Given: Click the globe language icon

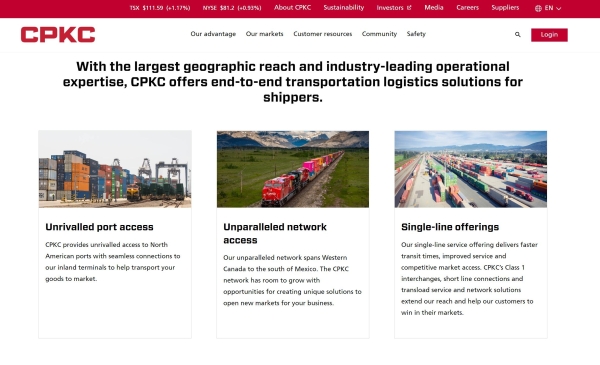Looking at the screenshot, I should [538, 8].
